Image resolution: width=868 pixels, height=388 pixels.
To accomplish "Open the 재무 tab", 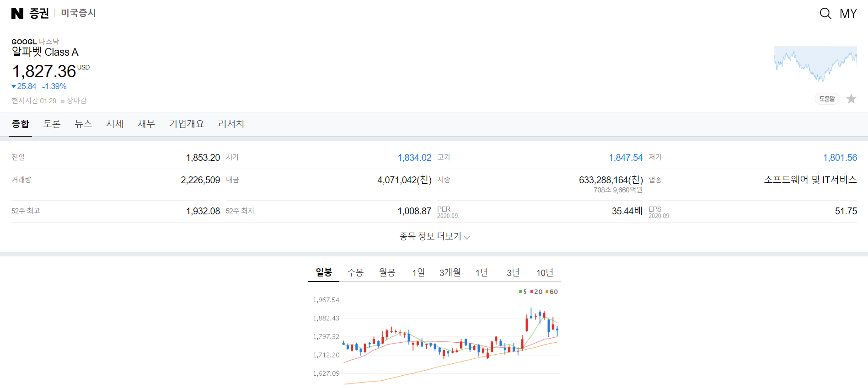I will pyautogui.click(x=146, y=124).
